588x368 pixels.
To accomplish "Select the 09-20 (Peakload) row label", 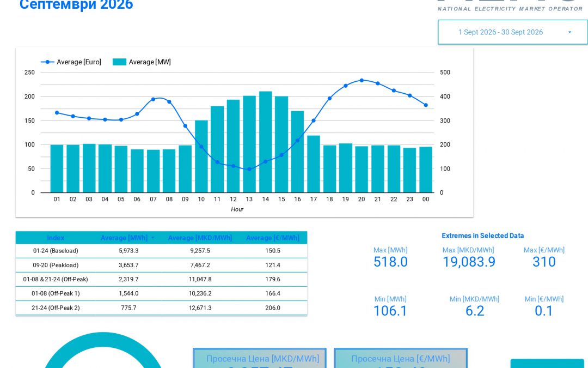I will [x=56, y=265].
